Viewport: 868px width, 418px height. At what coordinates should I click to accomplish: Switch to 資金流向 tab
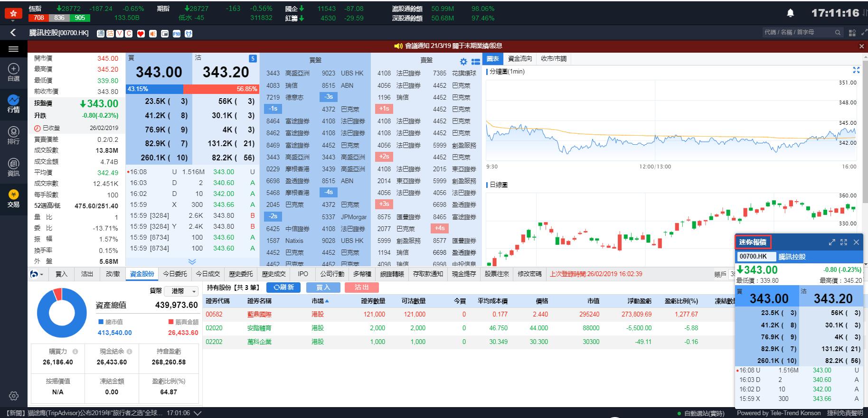pyautogui.click(x=520, y=59)
